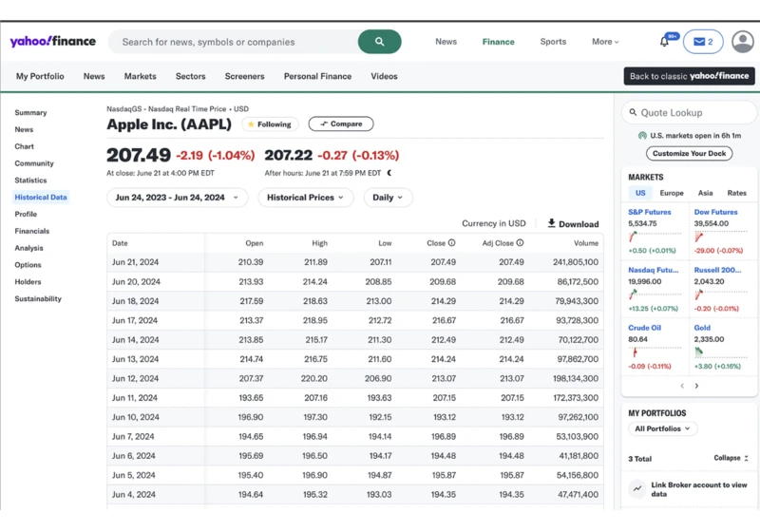Viewport: 760px width, 532px height.
Task: Click the Adj Close column info icon
Action: coord(520,243)
